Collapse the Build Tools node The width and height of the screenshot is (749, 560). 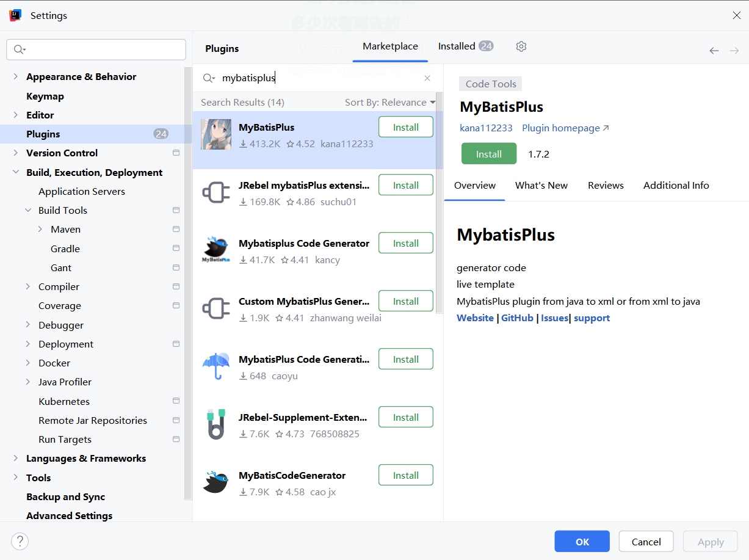[27, 210]
